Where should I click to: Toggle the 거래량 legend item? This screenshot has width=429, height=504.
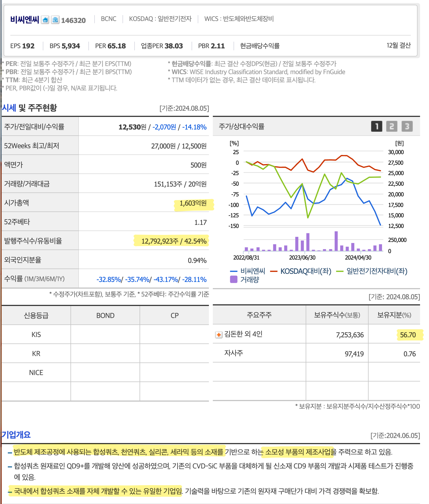[245, 279]
